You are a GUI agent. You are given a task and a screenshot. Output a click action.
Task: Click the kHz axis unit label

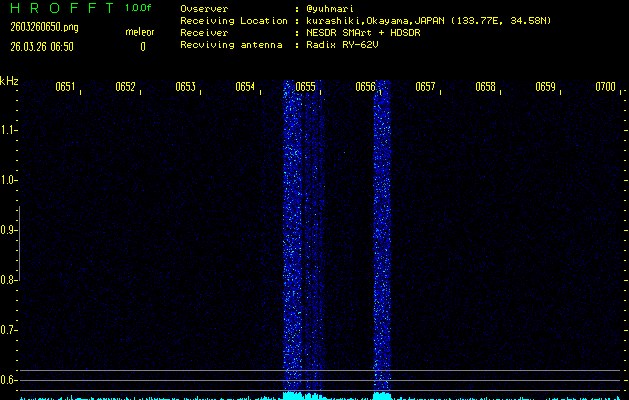9,81
